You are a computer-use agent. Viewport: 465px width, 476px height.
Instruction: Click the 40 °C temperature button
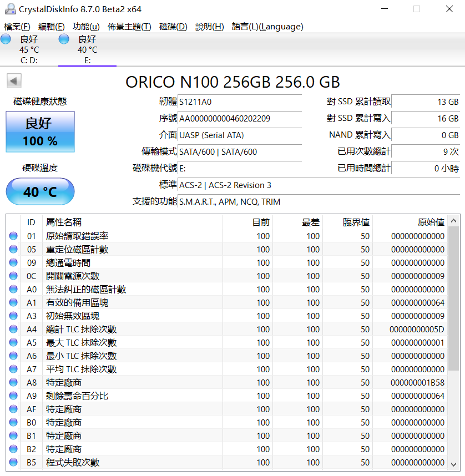pos(40,191)
